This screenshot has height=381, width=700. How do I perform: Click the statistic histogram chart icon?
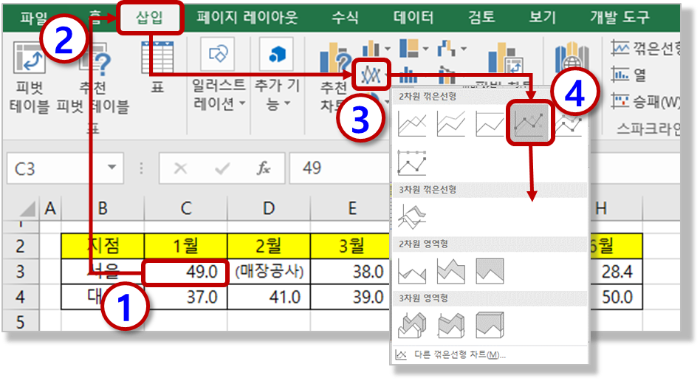(408, 75)
